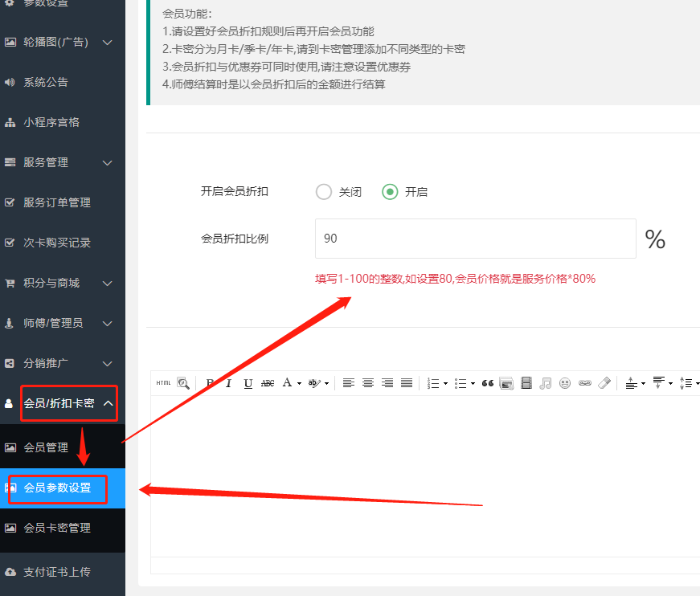Switch editor to HTML source mode
Viewport: 700px width, 596px height.
tap(163, 383)
